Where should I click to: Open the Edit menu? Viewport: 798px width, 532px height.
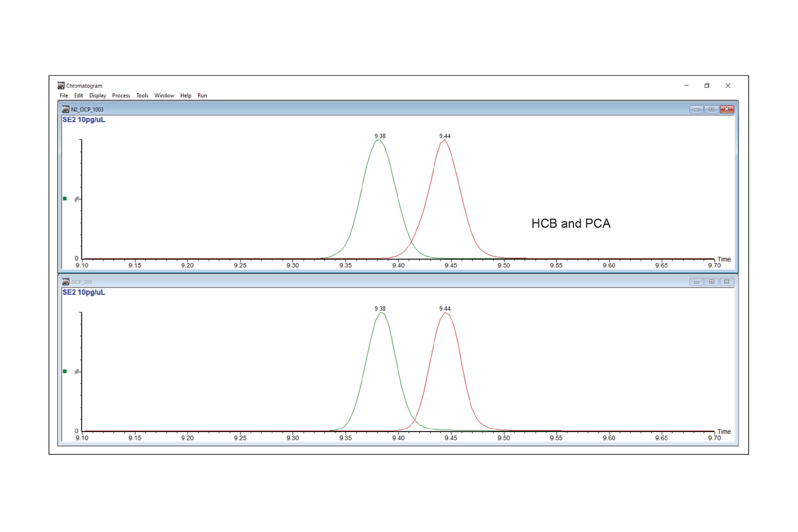click(x=78, y=95)
